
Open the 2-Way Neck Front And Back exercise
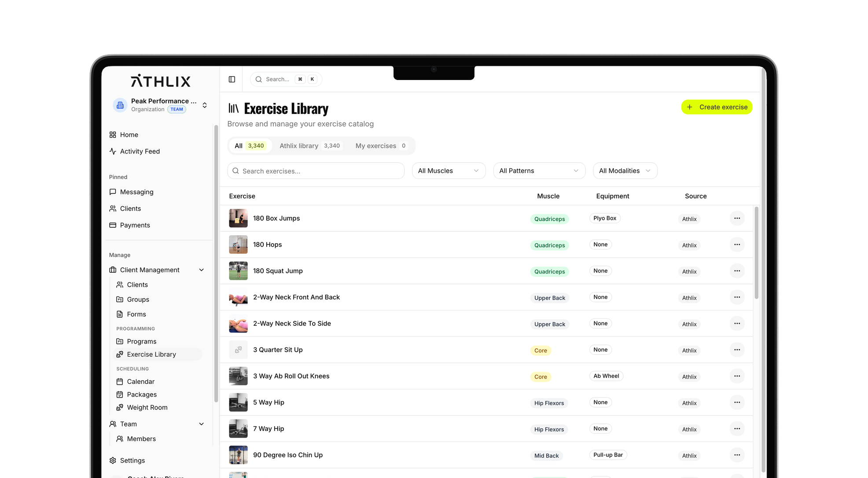pyautogui.click(x=296, y=297)
